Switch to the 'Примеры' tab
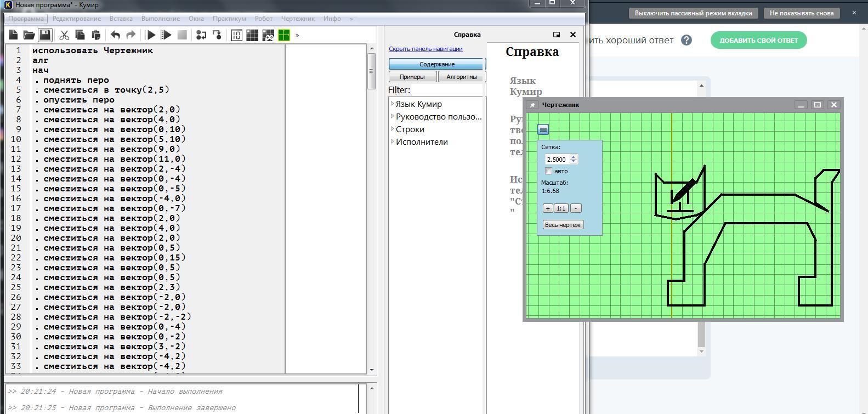 tap(412, 77)
